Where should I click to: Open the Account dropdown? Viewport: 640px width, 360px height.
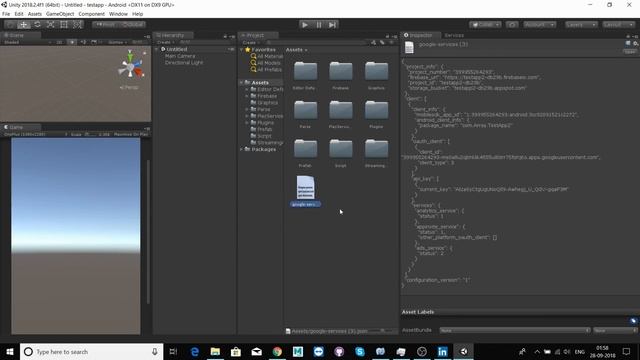540,24
